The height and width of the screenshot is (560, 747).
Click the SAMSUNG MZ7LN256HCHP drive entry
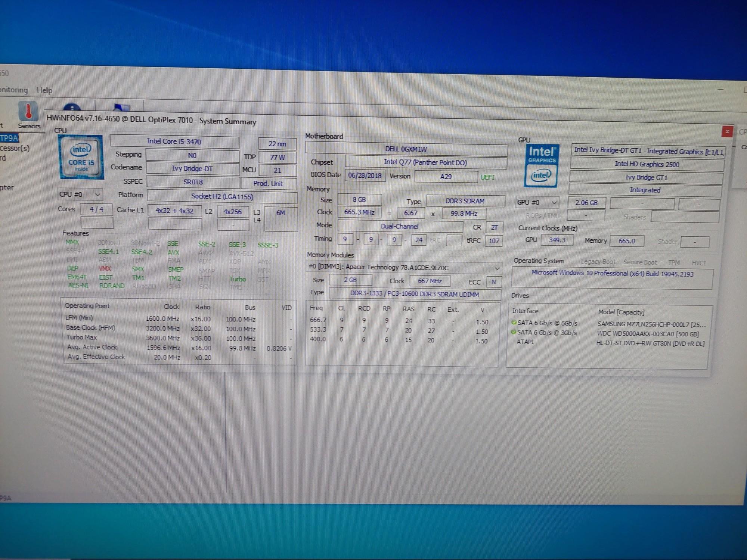[651, 324]
